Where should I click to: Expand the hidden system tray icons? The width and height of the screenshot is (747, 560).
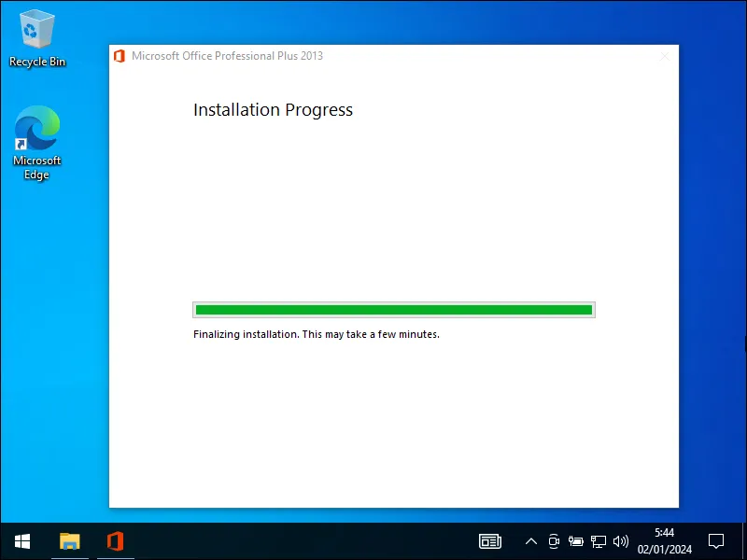530,541
